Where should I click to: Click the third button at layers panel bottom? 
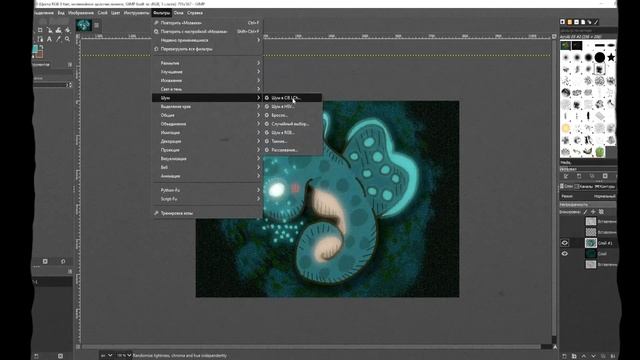point(584,356)
